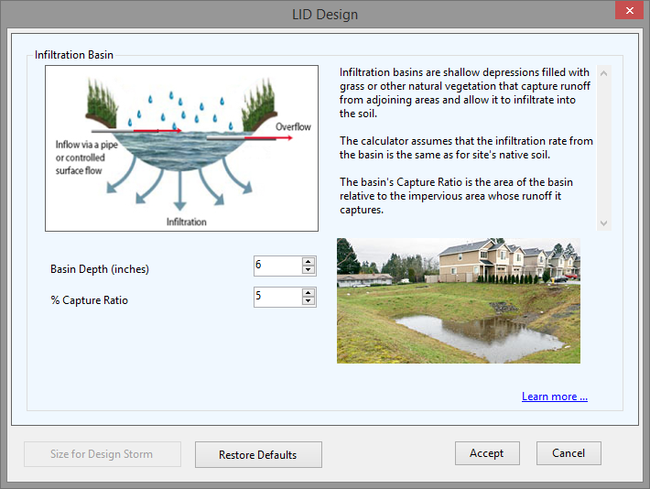Increase % Capture Ratio with up arrow
This screenshot has width=650, height=489.
coord(308,292)
